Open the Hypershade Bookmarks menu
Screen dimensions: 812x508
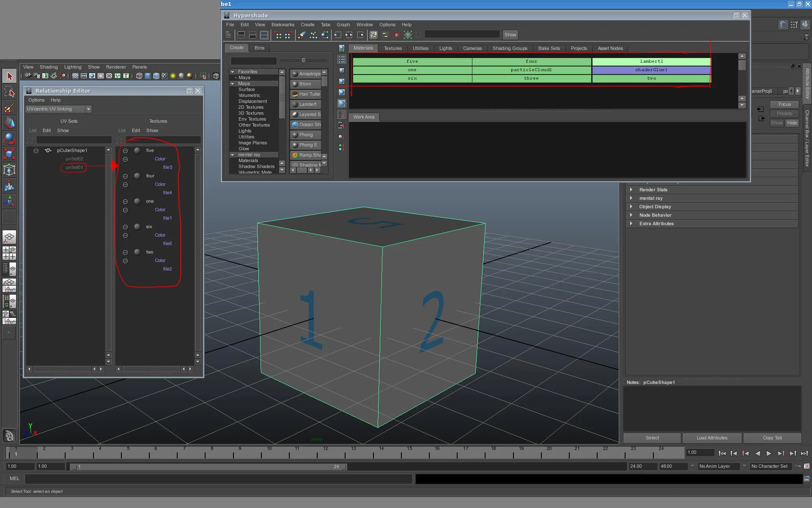point(283,25)
